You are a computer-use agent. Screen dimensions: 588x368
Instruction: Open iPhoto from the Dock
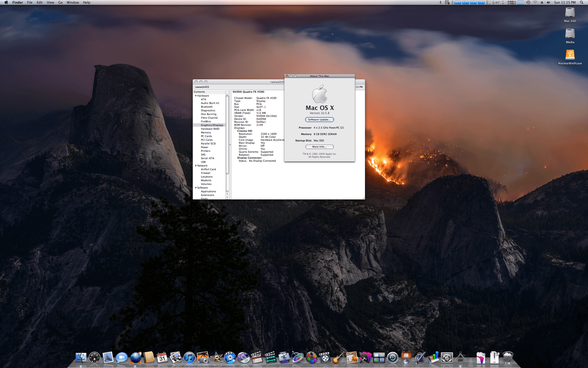pos(203,357)
